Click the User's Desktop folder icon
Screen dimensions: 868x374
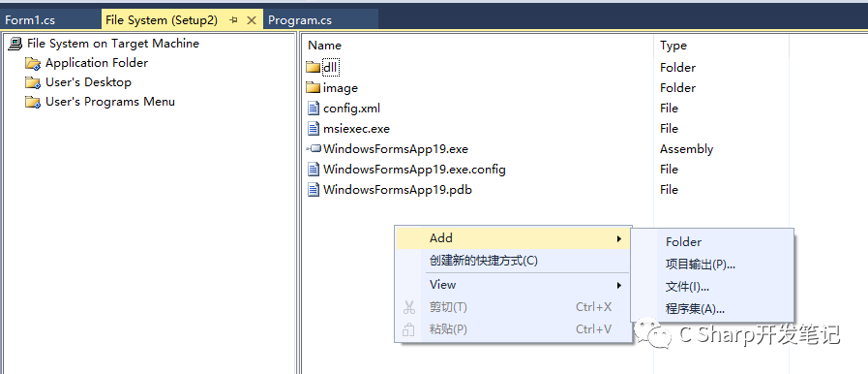[x=33, y=83]
